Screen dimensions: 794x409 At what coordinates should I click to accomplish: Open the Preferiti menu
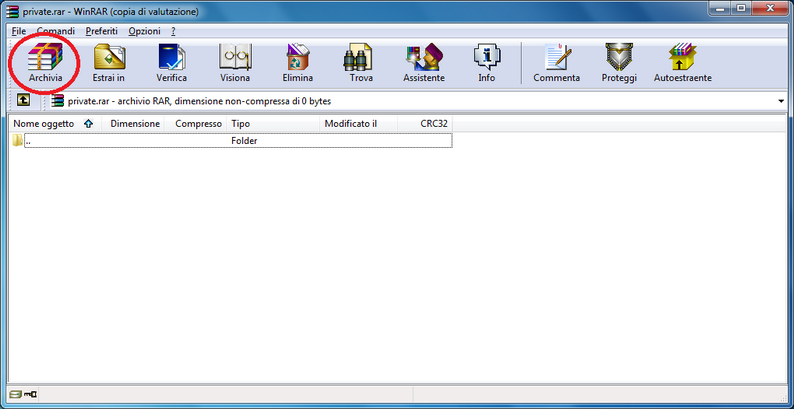(x=101, y=31)
